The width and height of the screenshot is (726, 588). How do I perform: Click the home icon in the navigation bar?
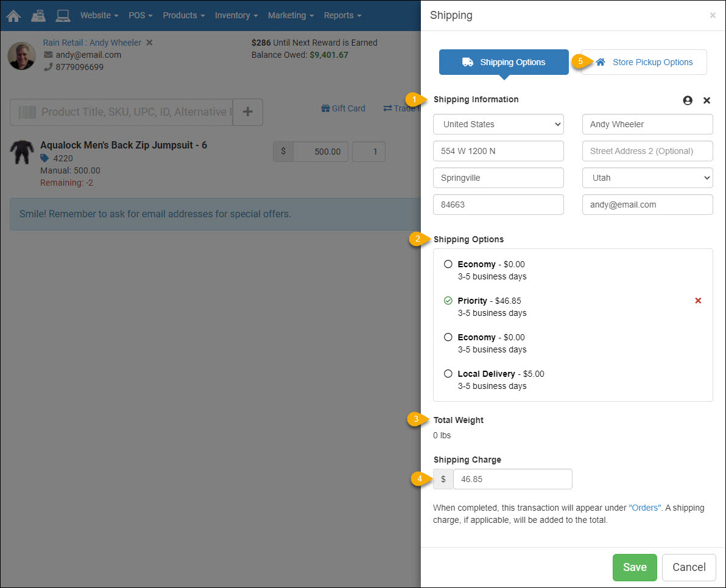click(13, 15)
